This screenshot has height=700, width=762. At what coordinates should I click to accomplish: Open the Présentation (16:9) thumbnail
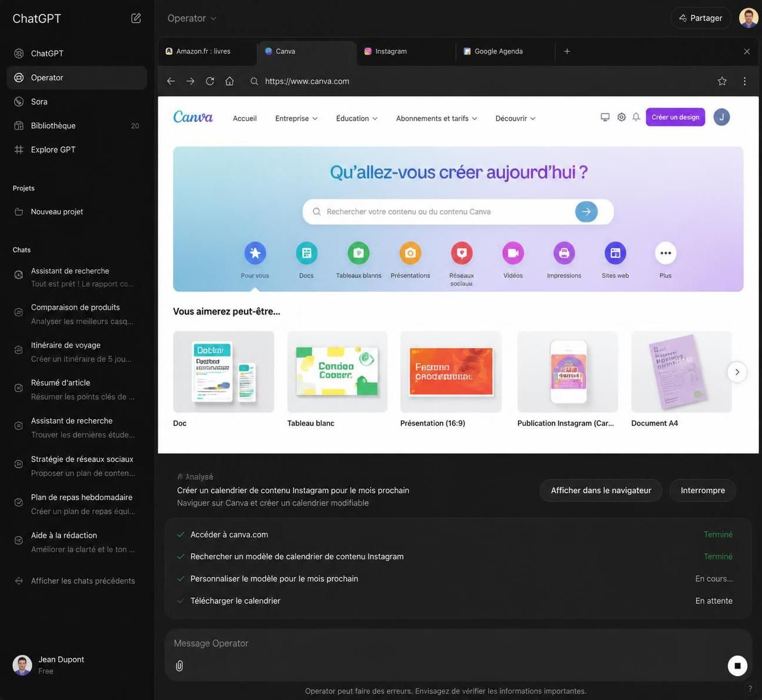(x=451, y=372)
